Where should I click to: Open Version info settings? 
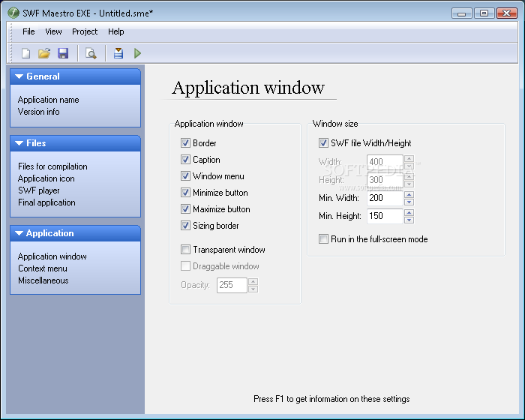39,112
